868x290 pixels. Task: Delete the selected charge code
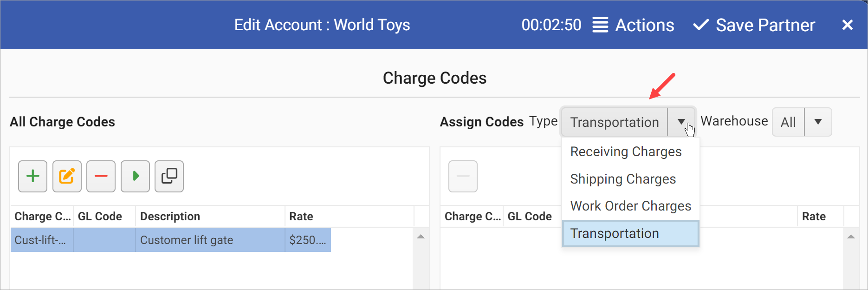101,176
